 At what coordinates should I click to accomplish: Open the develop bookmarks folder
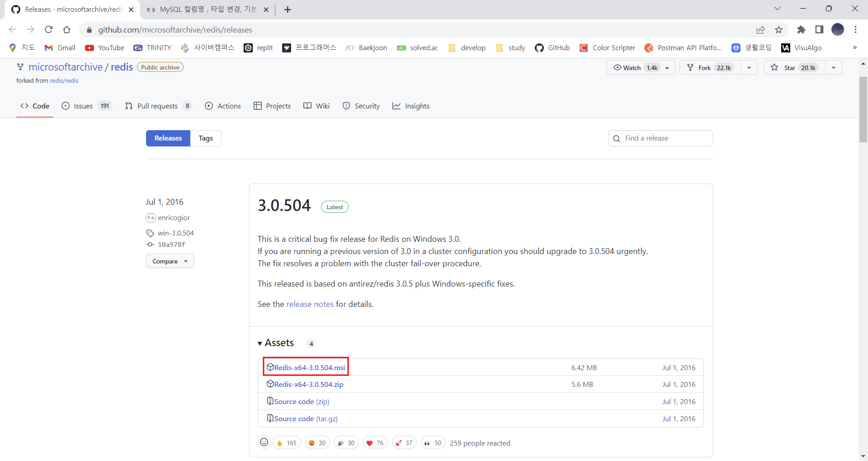click(x=467, y=48)
